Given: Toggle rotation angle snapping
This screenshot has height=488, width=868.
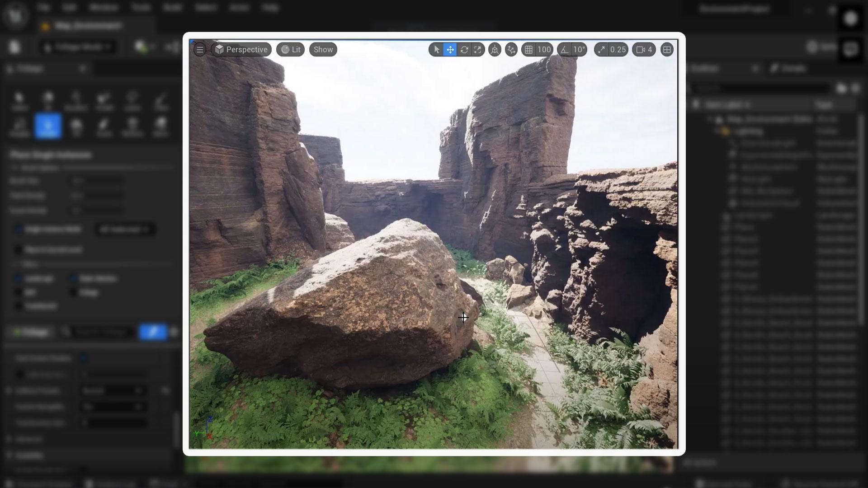Looking at the screenshot, I should pyautogui.click(x=565, y=50).
